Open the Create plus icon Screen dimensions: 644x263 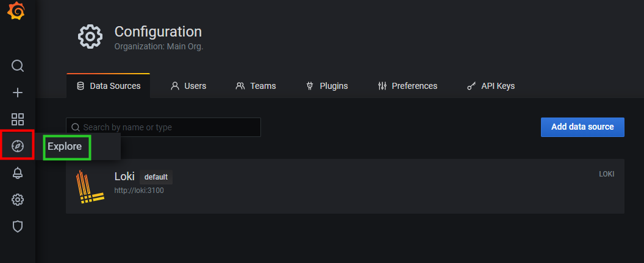click(x=17, y=93)
